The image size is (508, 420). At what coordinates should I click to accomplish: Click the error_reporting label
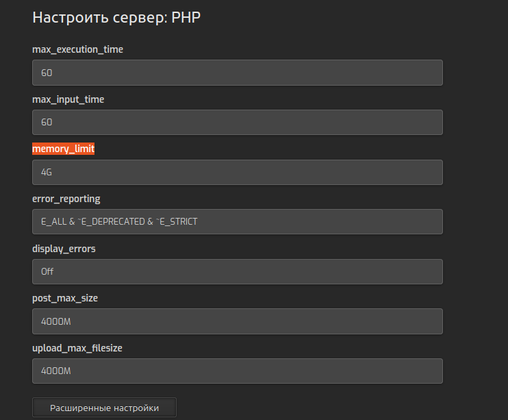tap(66, 199)
